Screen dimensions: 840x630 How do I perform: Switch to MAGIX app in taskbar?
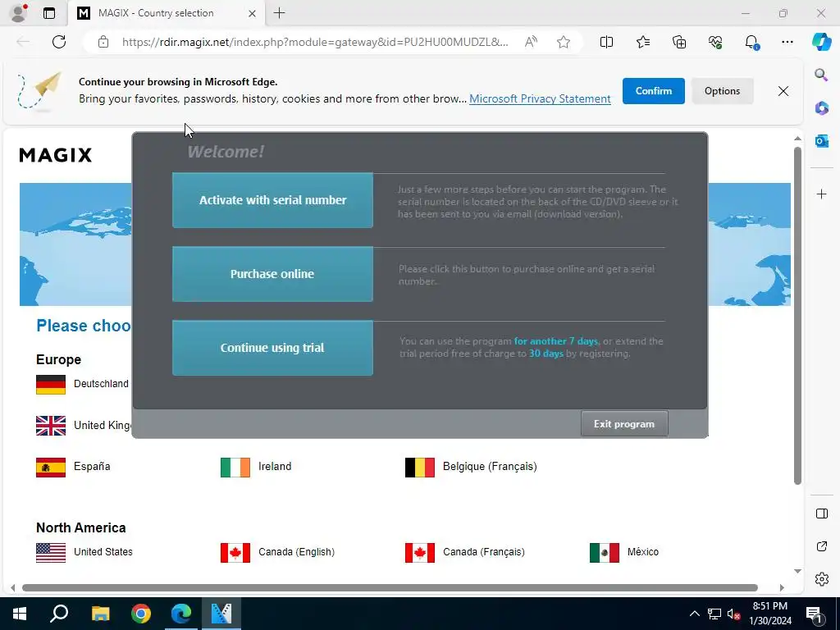click(x=221, y=614)
